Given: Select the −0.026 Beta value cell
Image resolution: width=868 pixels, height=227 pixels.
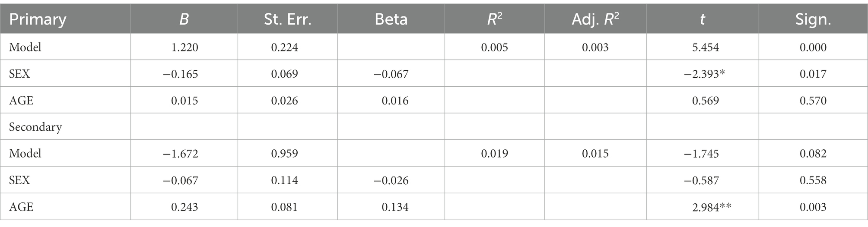Looking at the screenshot, I should [x=391, y=180].
